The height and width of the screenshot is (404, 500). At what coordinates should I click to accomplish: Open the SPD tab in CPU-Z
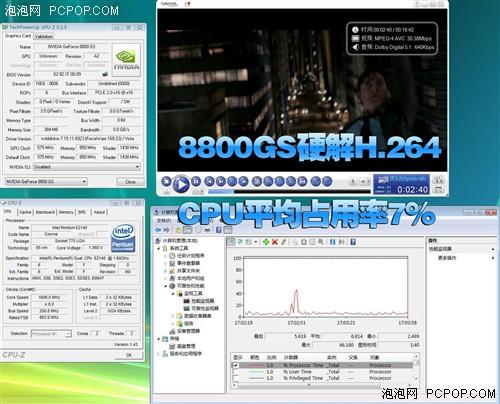(x=82, y=212)
